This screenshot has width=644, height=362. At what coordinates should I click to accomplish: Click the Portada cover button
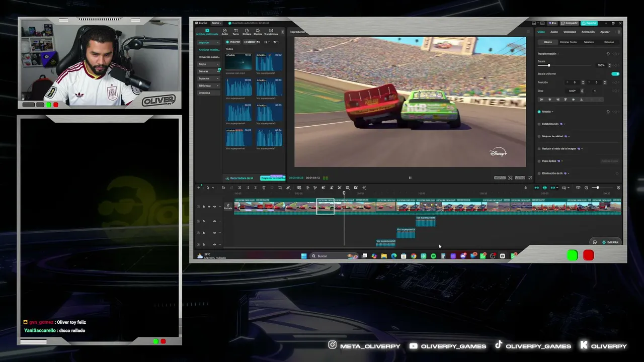pos(228,206)
